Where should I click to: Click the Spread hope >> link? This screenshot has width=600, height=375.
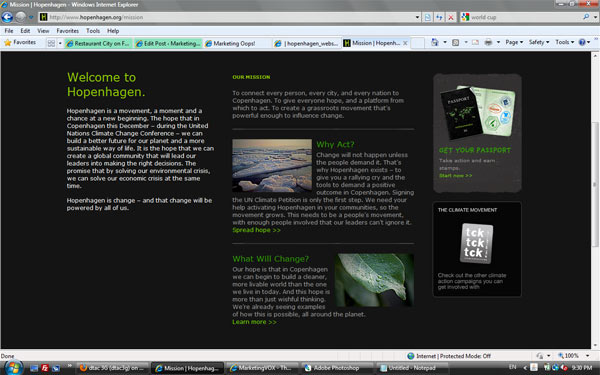pos(256,230)
